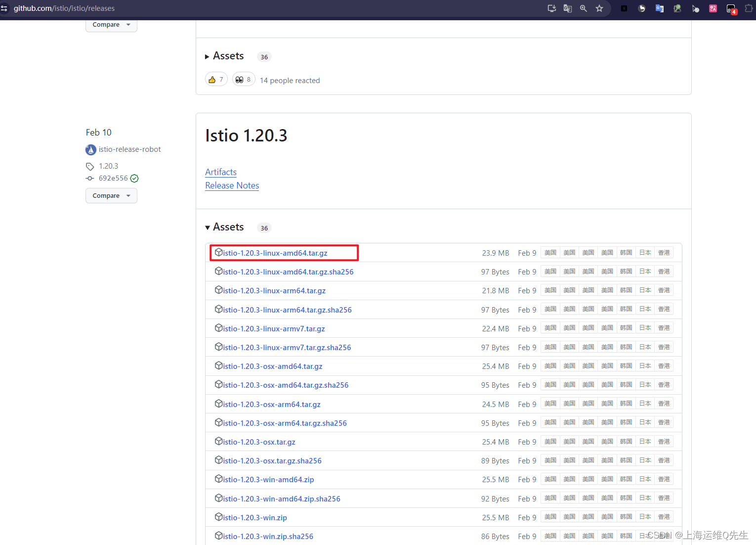Image resolution: width=756 pixels, height=545 pixels.
Task: Click package icon of win-amd64.zip row
Action: 219,479
